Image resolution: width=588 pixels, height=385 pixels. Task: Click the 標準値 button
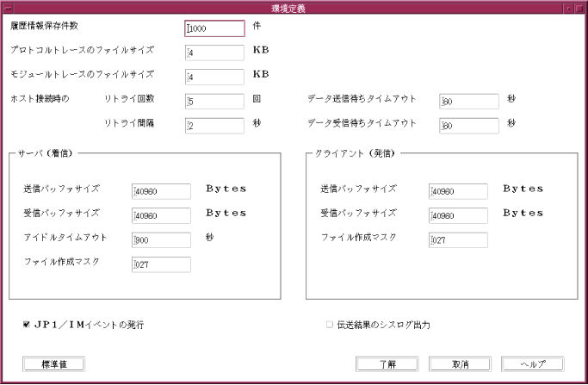point(54,364)
